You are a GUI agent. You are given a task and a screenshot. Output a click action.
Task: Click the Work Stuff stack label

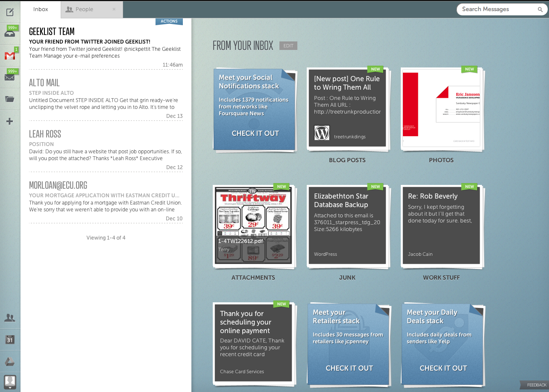click(441, 278)
